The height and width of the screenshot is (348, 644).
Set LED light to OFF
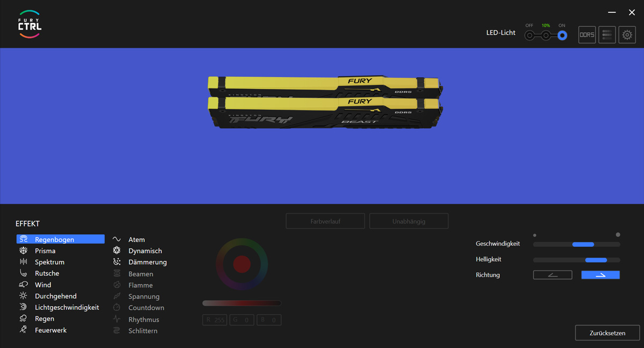(x=530, y=35)
